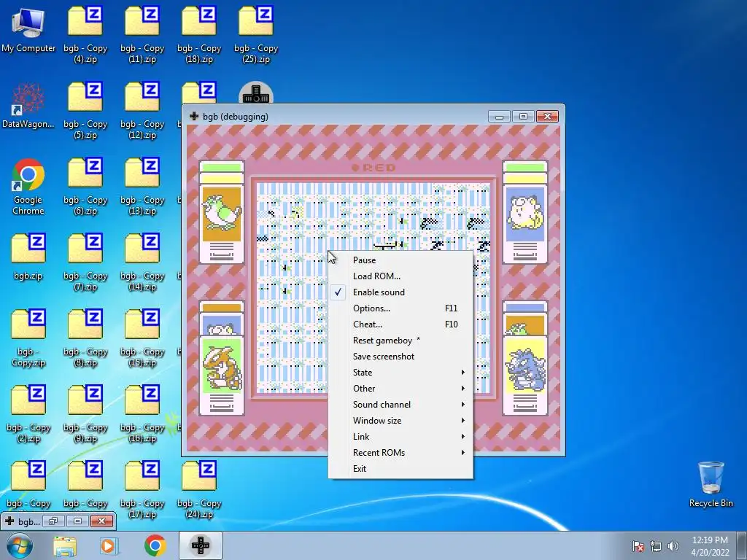
Task: Select Save screenshot menu entry
Action: pos(400,357)
